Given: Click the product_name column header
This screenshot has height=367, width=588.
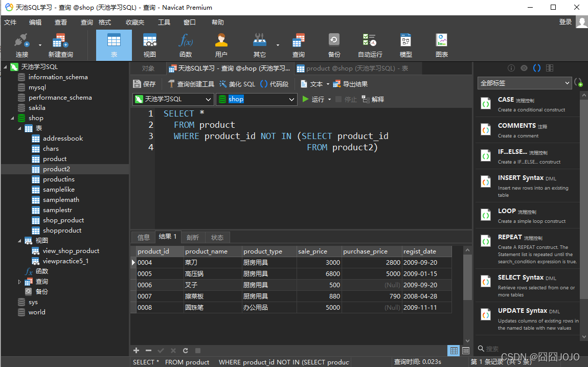Looking at the screenshot, I should (213, 251).
